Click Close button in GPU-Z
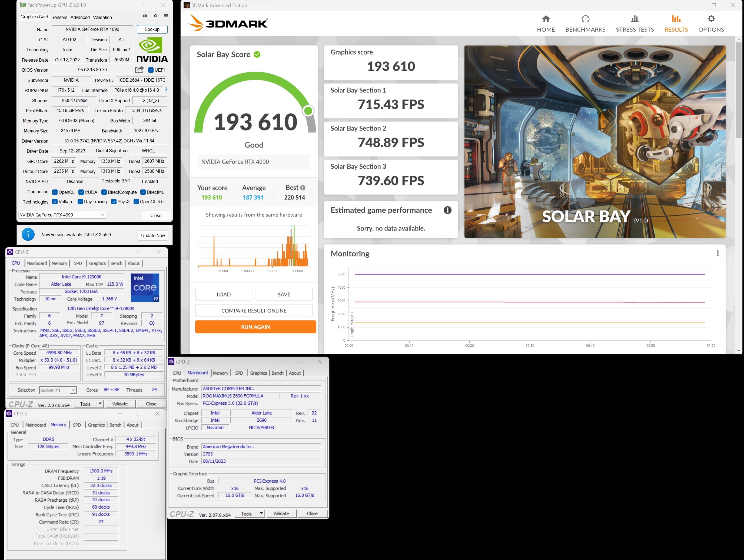Screen dimensions: 744x560 pos(156,215)
